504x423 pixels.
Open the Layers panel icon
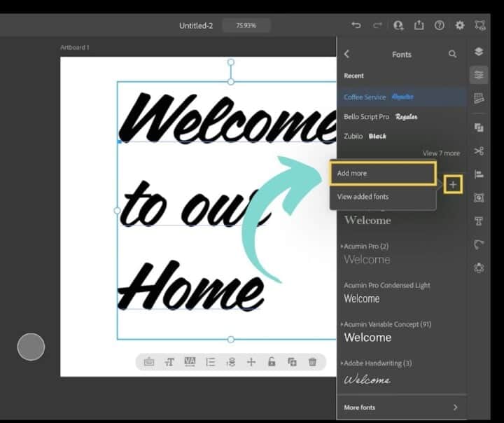tap(479, 52)
